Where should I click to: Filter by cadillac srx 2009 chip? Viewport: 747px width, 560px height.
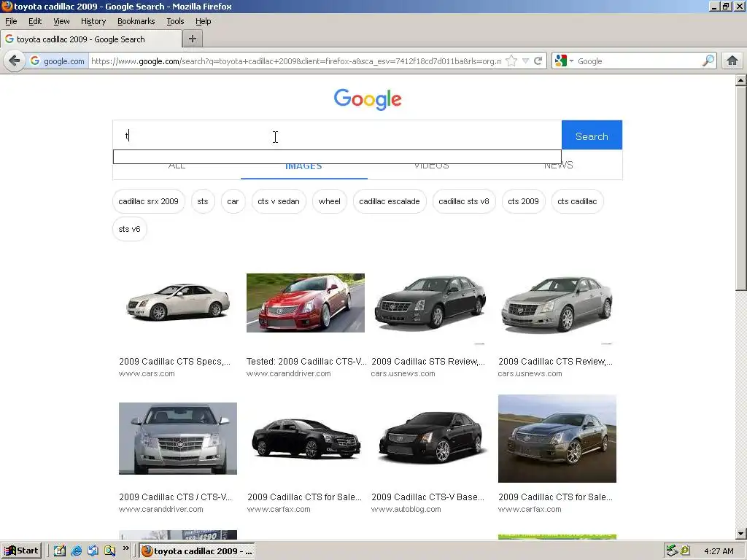[149, 201]
